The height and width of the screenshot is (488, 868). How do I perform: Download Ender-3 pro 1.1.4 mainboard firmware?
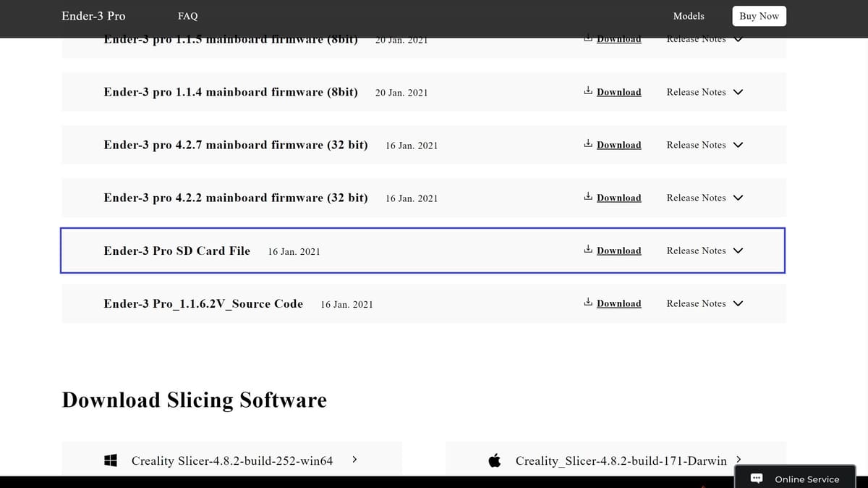pyautogui.click(x=618, y=92)
